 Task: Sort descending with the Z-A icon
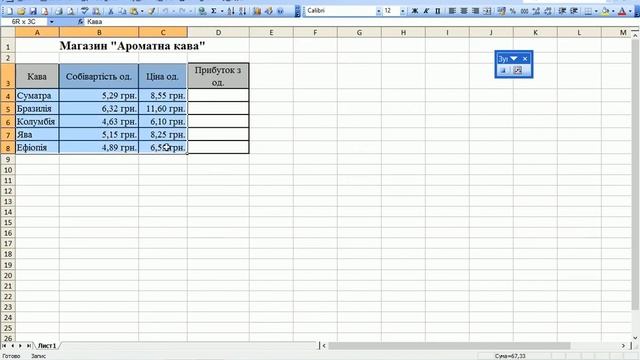tap(243, 11)
